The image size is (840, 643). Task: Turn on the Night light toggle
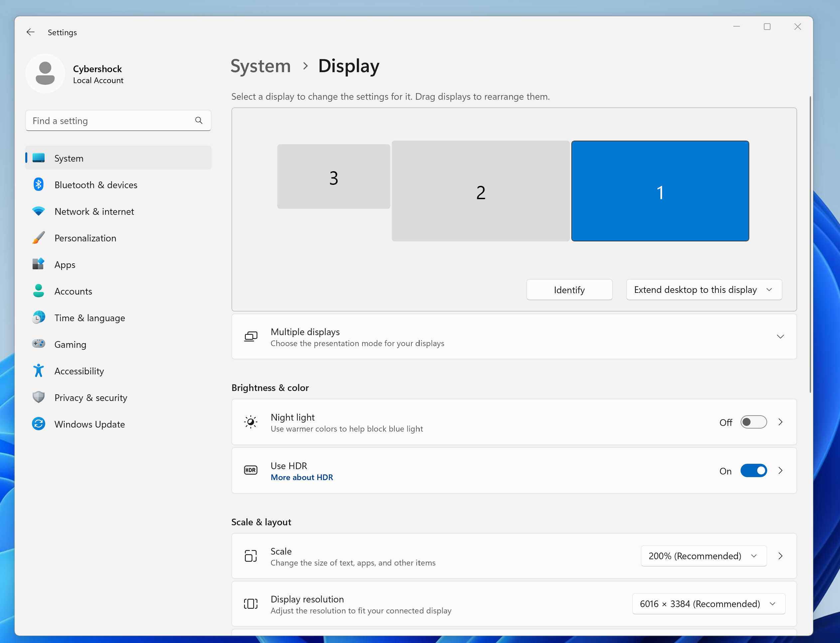click(753, 422)
